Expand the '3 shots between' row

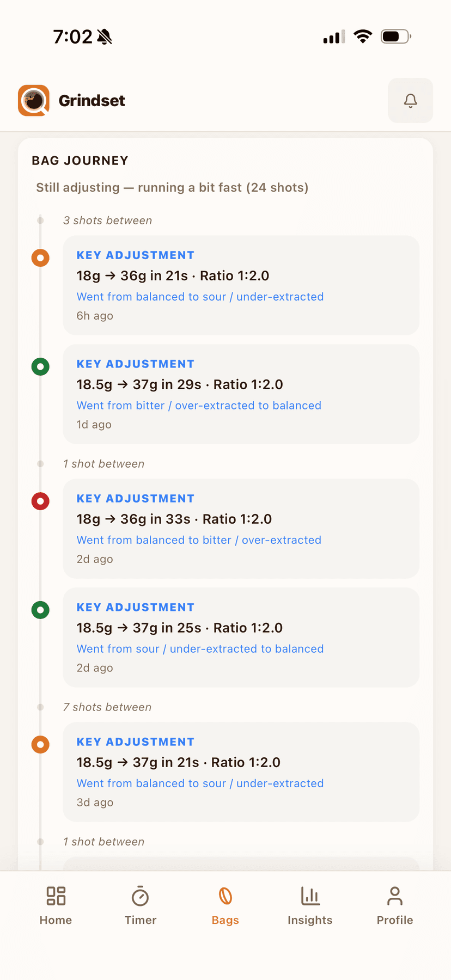[107, 220]
